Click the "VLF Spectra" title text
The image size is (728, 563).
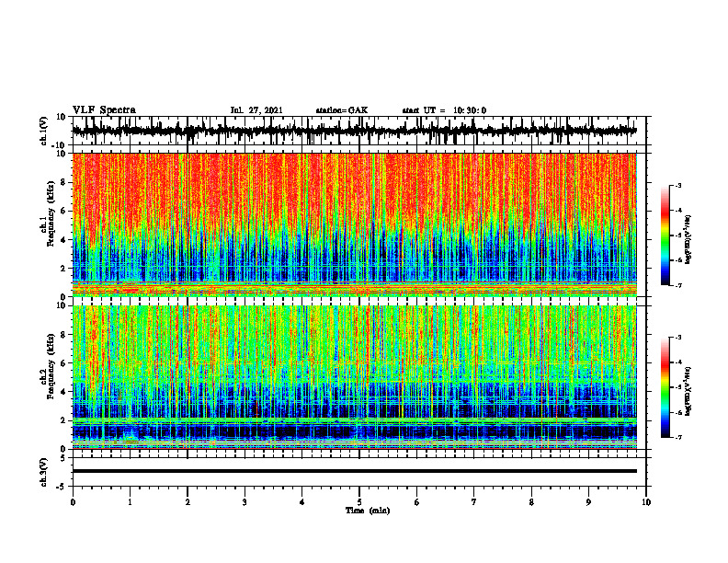click(104, 110)
